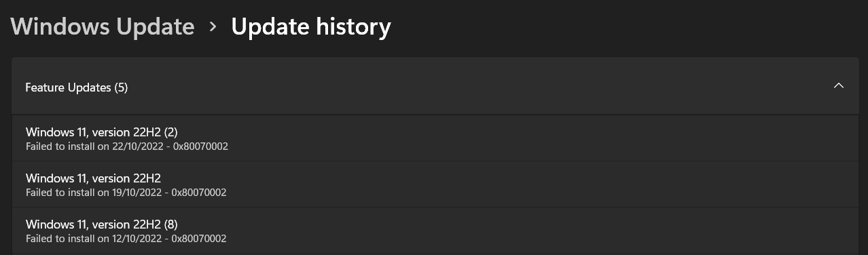The width and height of the screenshot is (868, 255).
Task: Select the Update history page title
Action: click(x=311, y=26)
